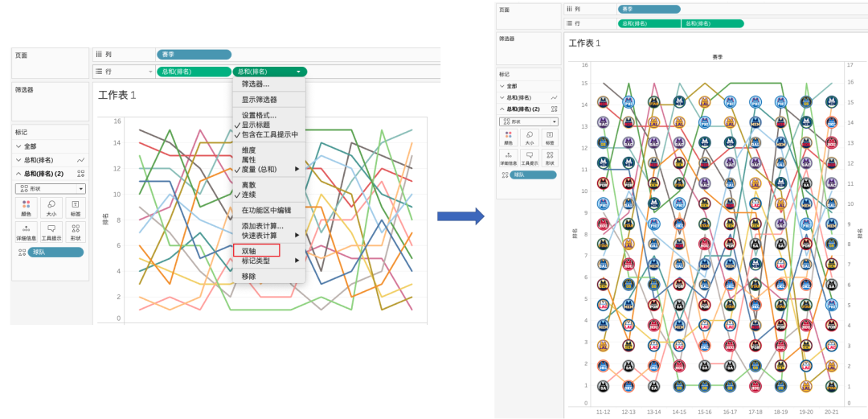Toggle 显示标题 checked option in context menu
This screenshot has height=419, width=868.
(268, 125)
